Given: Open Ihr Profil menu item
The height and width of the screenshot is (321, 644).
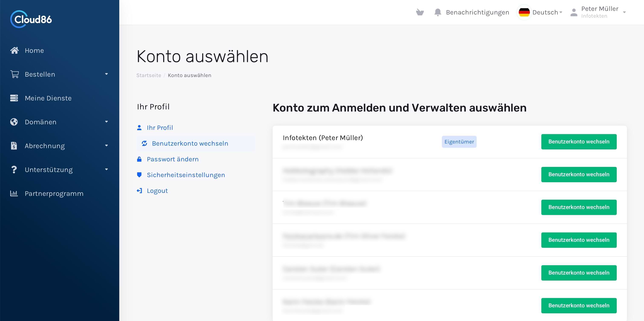Looking at the screenshot, I should point(160,128).
